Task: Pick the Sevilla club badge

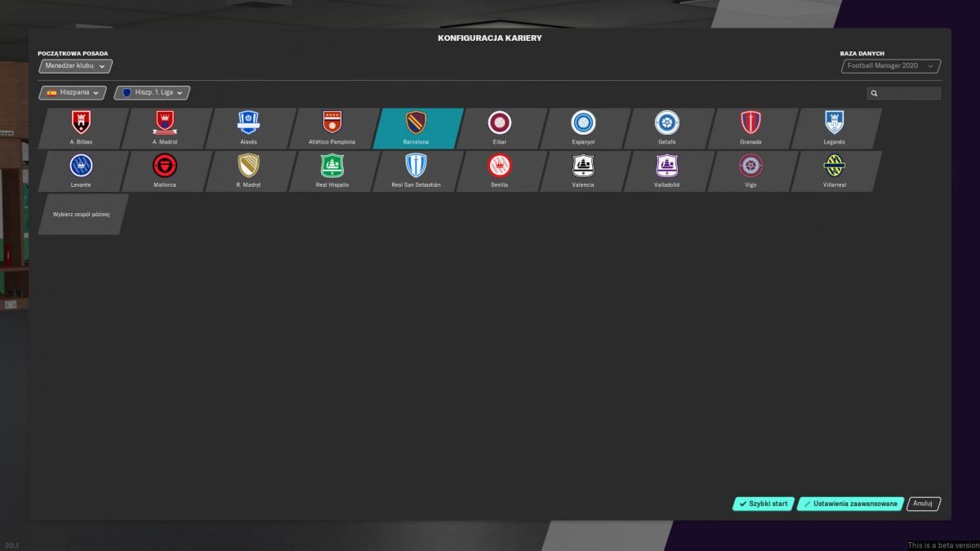Action: 500,166
